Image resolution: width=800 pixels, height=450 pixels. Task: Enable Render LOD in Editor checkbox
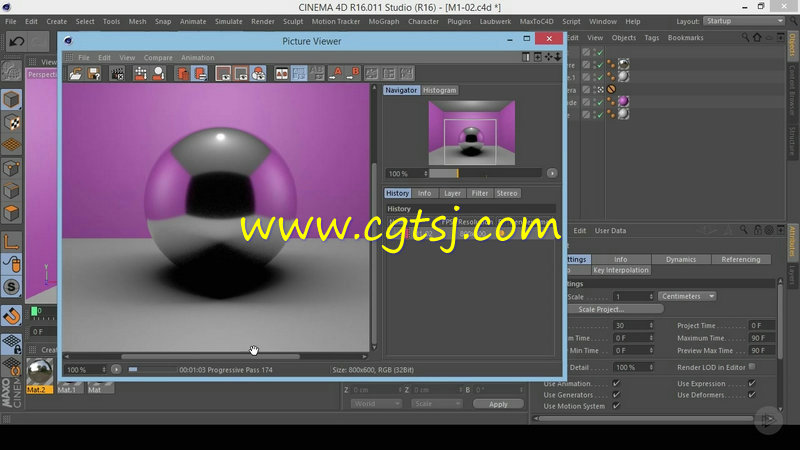tap(752, 367)
